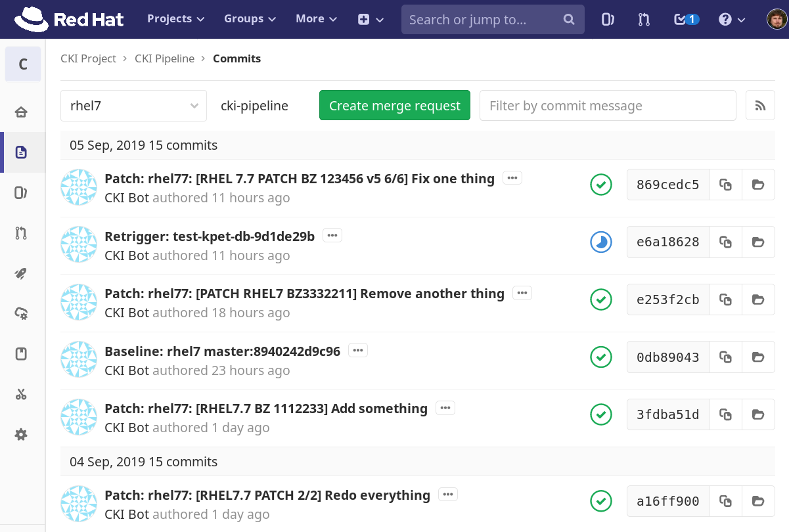
Task: Copy commit SHA for e253f2cb
Action: (725, 299)
